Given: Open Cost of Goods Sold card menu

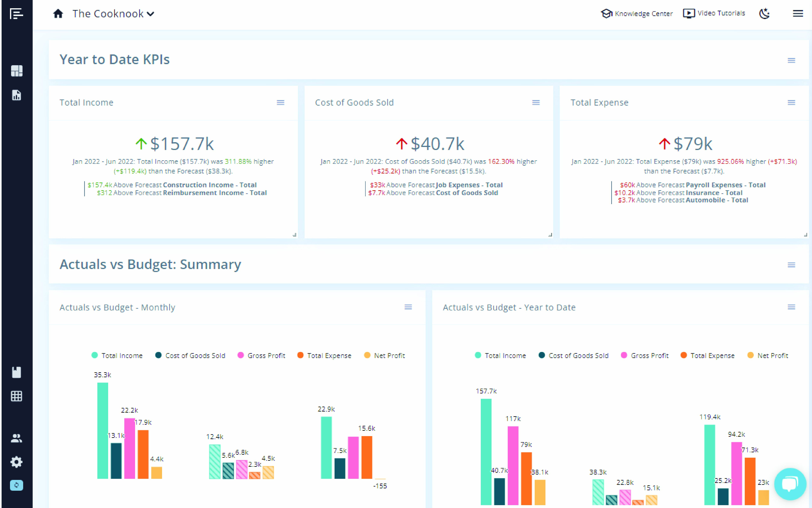Looking at the screenshot, I should [536, 103].
